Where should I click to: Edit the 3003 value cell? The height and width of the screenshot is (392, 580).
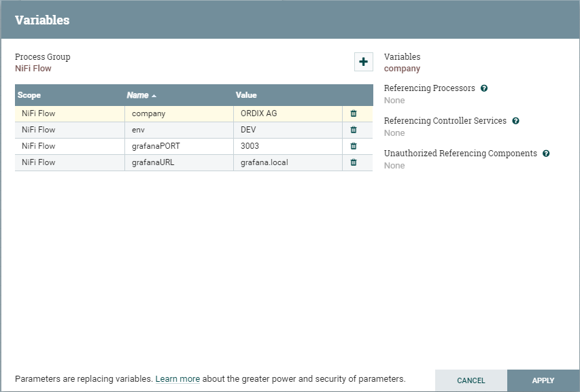288,146
